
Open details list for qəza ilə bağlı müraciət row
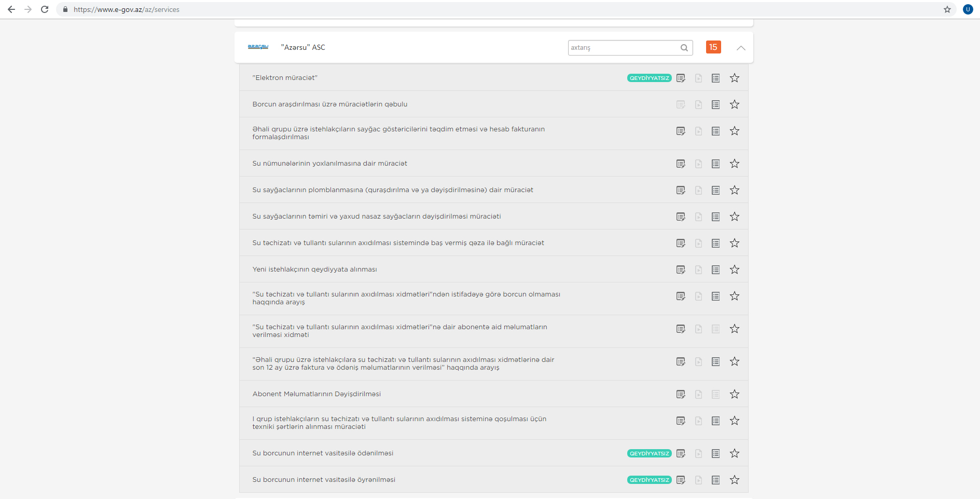(x=716, y=243)
